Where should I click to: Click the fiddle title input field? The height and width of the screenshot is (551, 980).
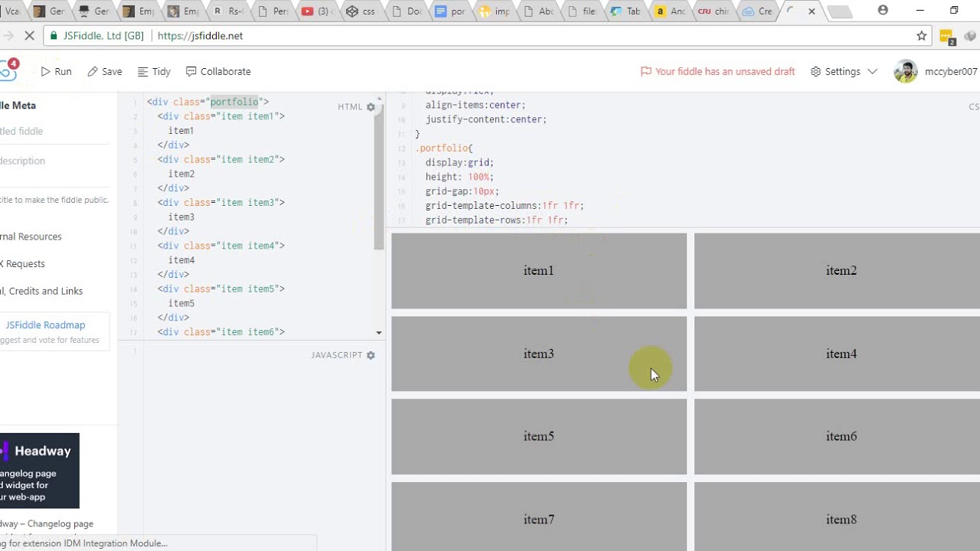54,131
